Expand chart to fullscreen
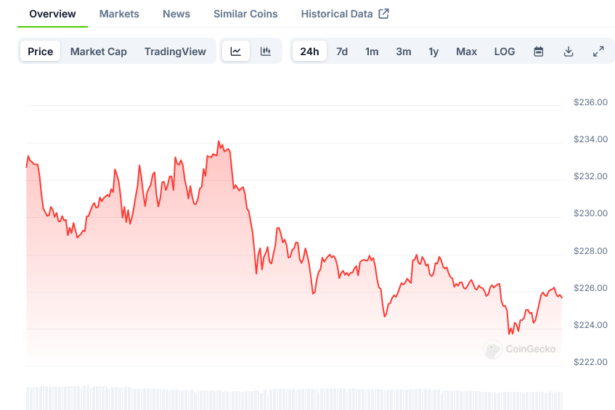The width and height of the screenshot is (615, 410). [598, 51]
